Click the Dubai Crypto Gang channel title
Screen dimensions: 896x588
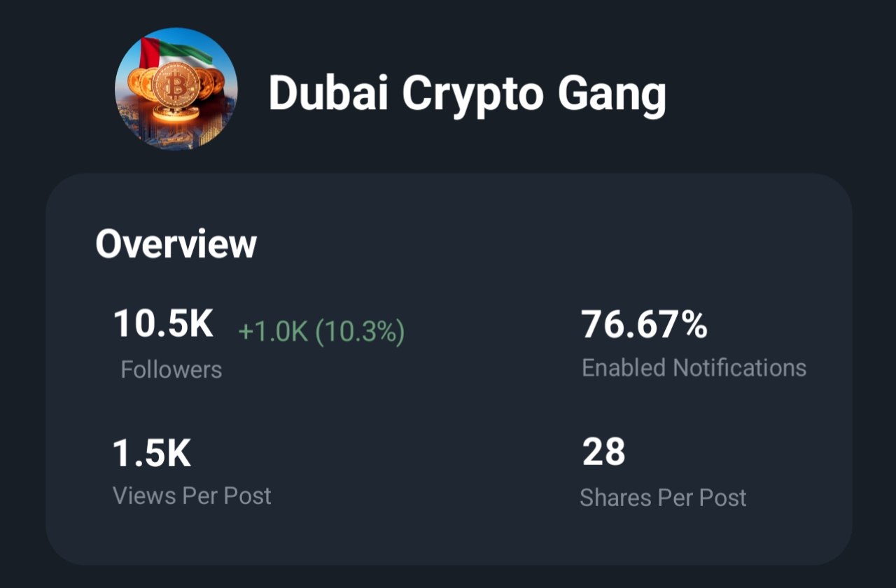[468, 93]
